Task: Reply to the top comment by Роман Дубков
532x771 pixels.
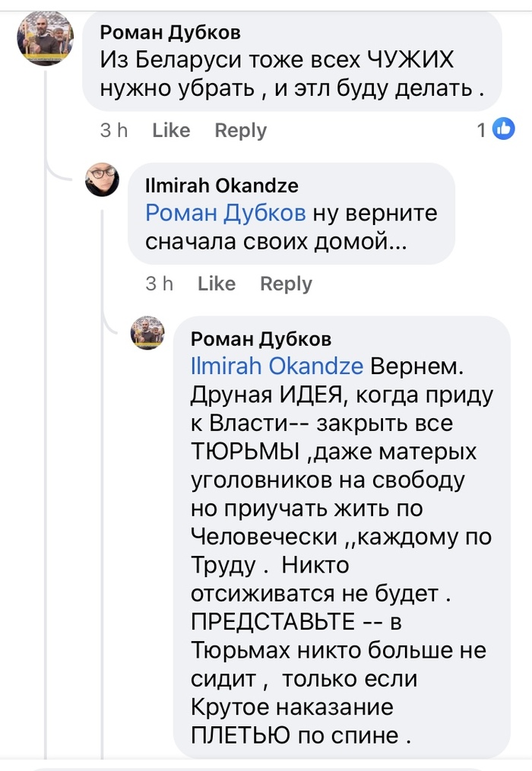Action: [240, 131]
